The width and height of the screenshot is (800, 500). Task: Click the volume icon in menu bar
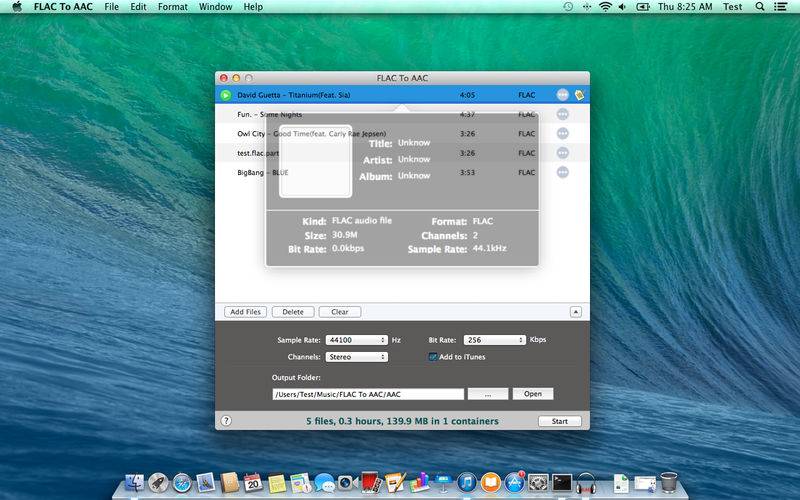tap(622, 7)
